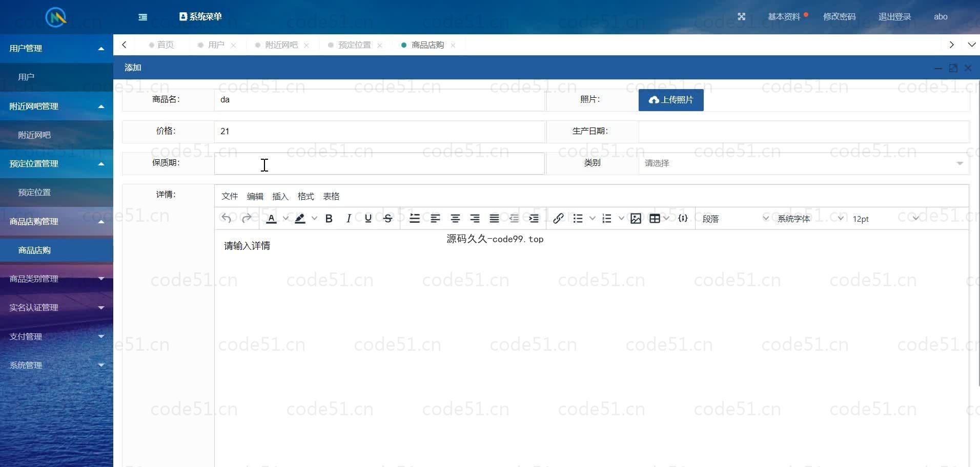Open the 插入 editor menu

[x=280, y=196]
